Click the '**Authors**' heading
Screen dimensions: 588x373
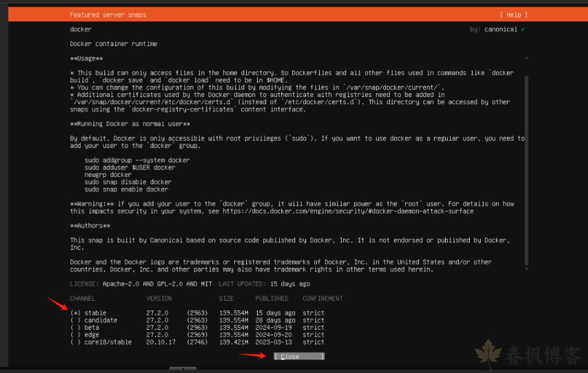point(90,226)
